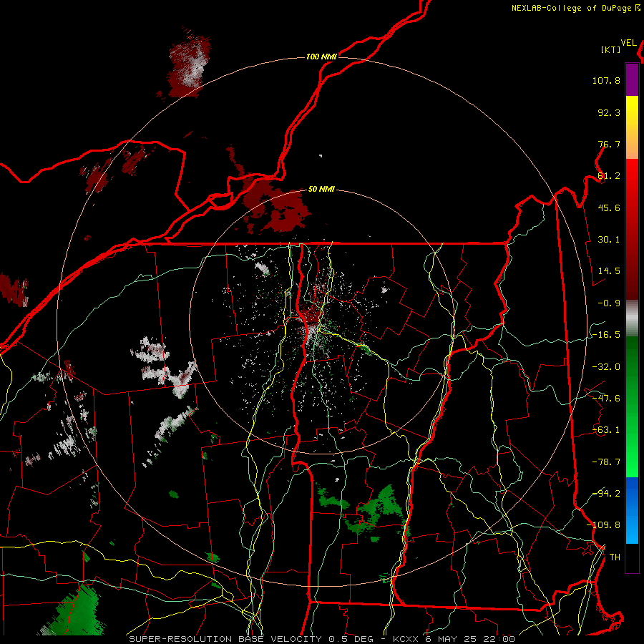Click the [KT] units label
Viewport: 644px width, 644px height.
pos(611,49)
